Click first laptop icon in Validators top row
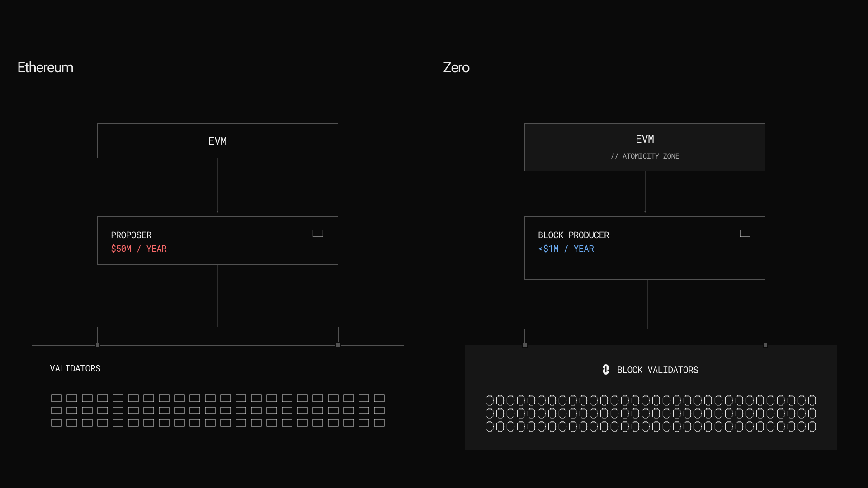The image size is (868, 488). tap(57, 399)
